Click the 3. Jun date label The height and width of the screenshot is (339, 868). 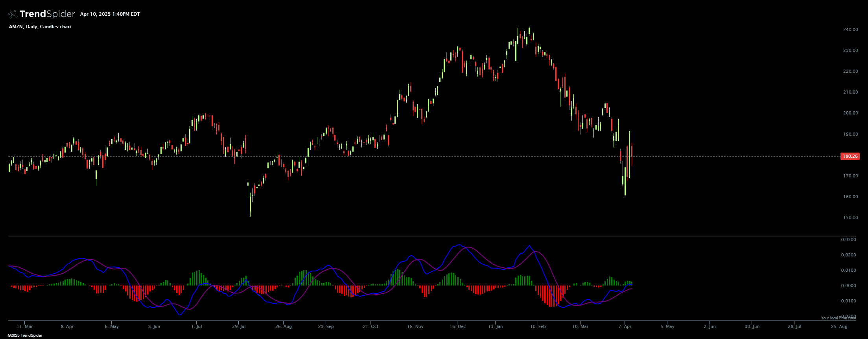coord(154,326)
